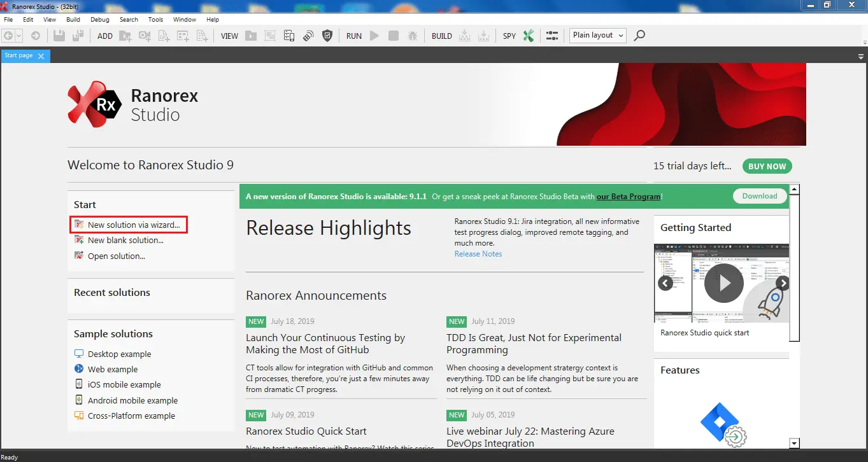The image size is (868, 462).
Task: Close the Start page tab
Action: coord(41,56)
